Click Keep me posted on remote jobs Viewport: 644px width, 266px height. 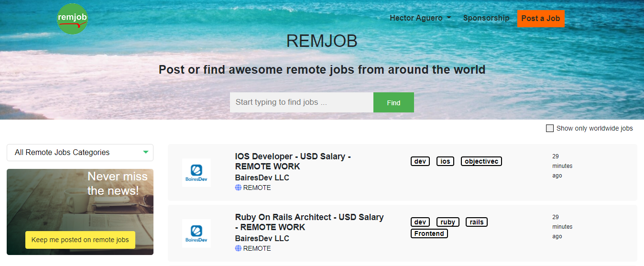point(80,240)
